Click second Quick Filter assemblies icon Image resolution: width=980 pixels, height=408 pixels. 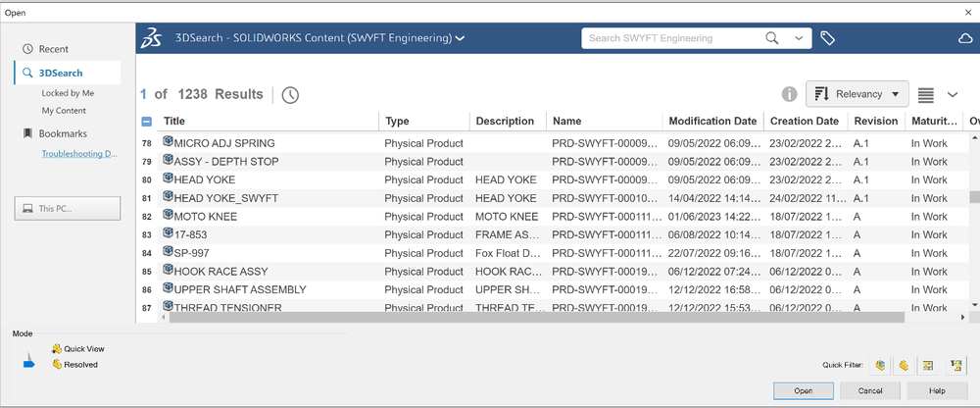[904, 365]
